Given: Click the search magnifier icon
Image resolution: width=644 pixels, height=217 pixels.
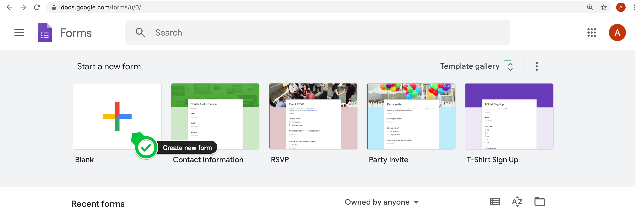Looking at the screenshot, I should click(140, 33).
